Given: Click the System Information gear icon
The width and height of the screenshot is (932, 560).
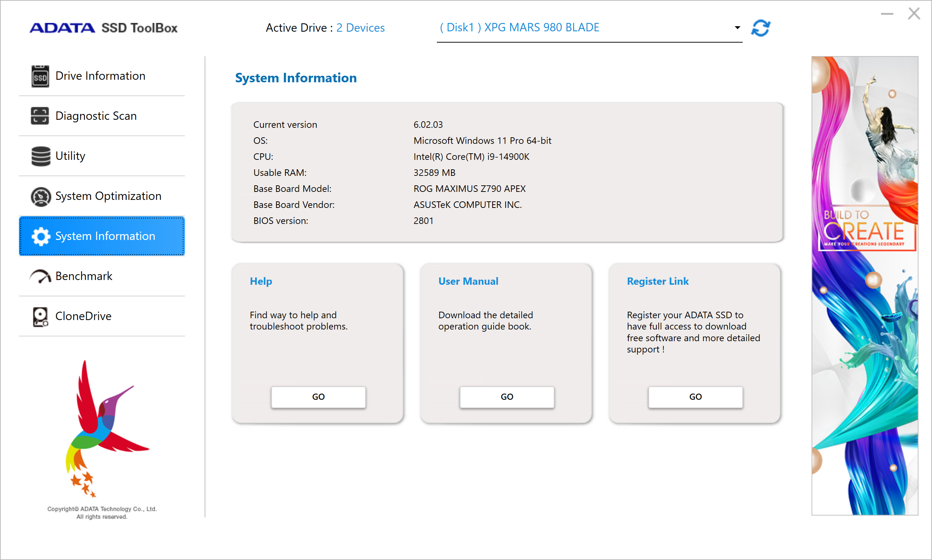Looking at the screenshot, I should click(40, 236).
